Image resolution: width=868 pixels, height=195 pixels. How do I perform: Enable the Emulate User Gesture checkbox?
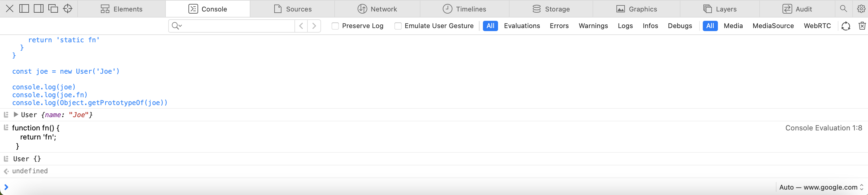coord(398,26)
